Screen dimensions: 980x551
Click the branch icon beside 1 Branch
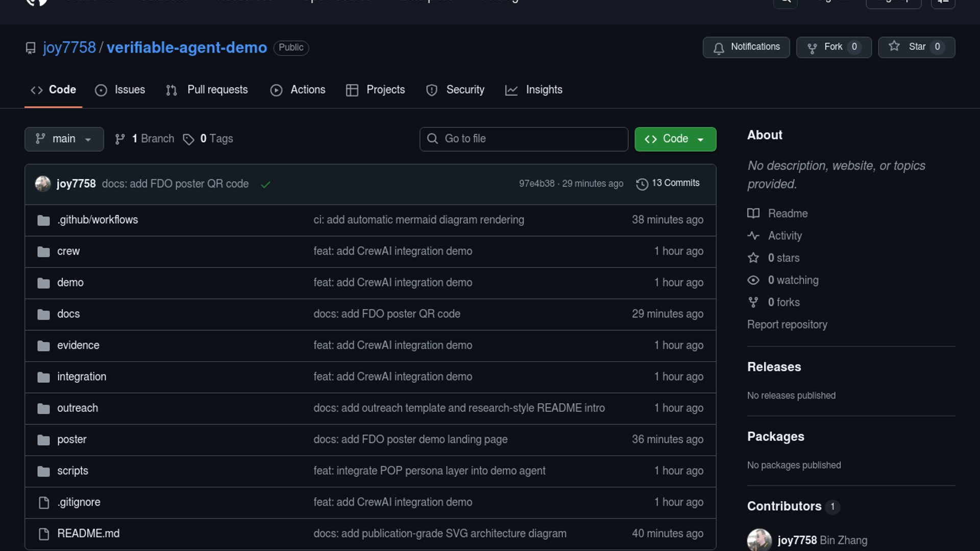(x=120, y=139)
